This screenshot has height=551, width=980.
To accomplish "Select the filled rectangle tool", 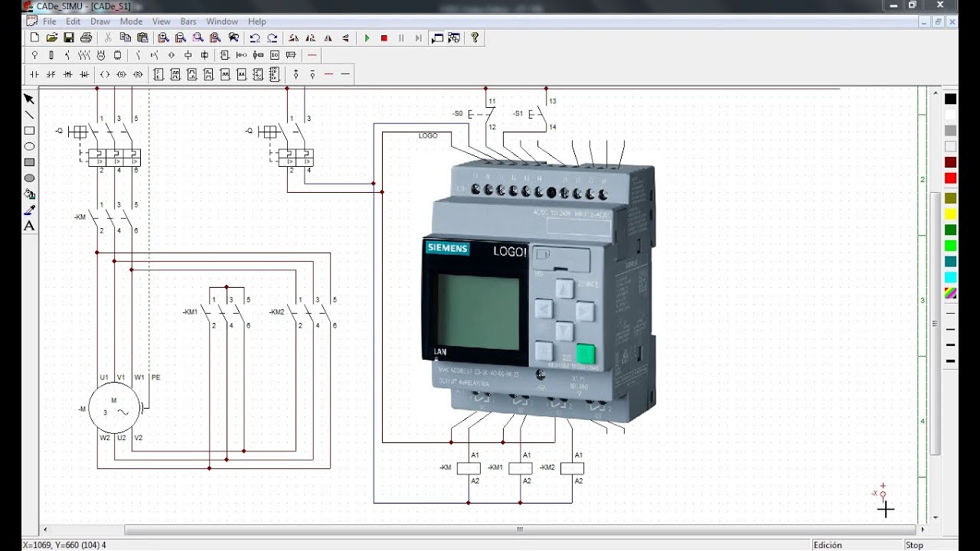I will (29, 162).
